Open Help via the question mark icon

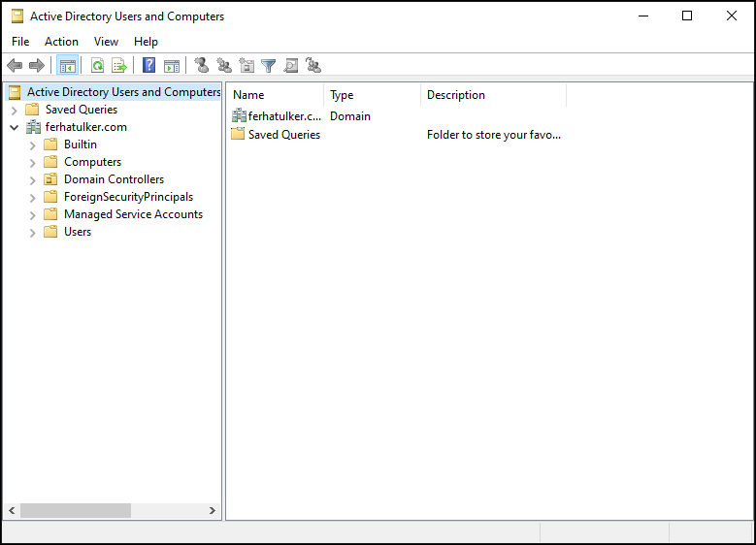tap(148, 66)
